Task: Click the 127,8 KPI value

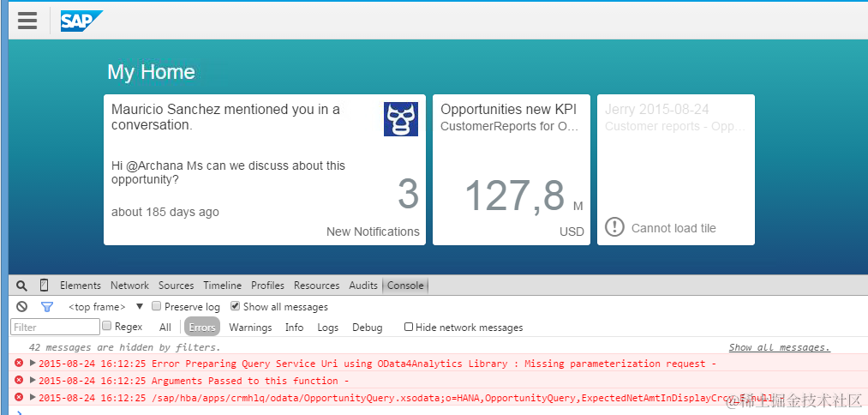Action: click(x=514, y=195)
